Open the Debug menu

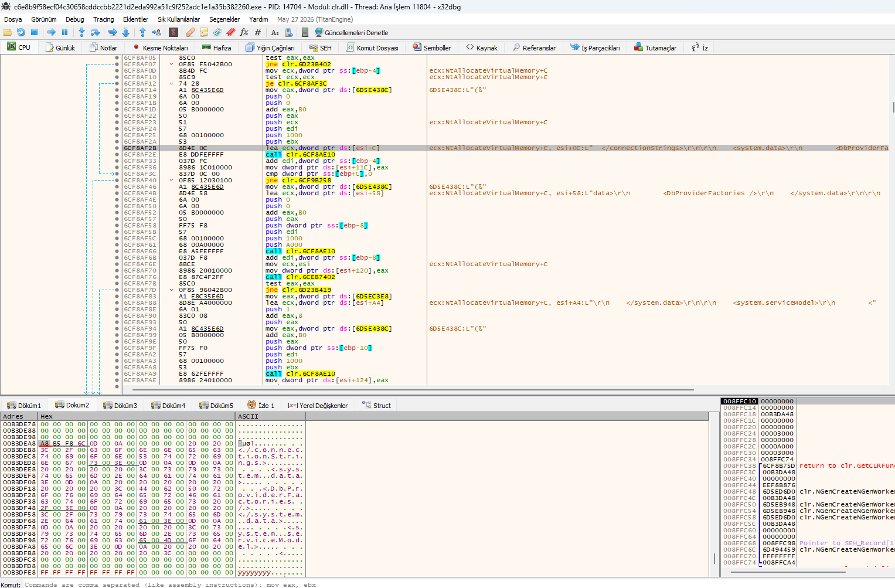[x=74, y=19]
